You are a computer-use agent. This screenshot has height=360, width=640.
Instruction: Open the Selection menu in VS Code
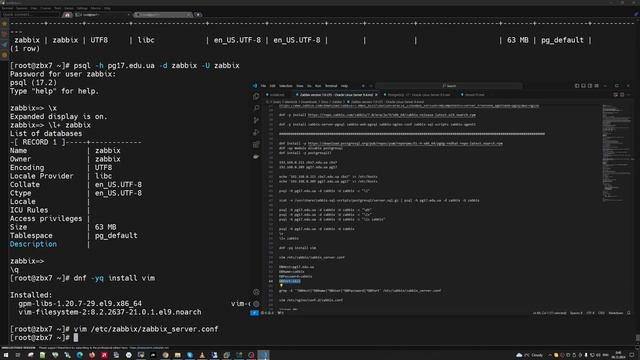[x=286, y=86]
